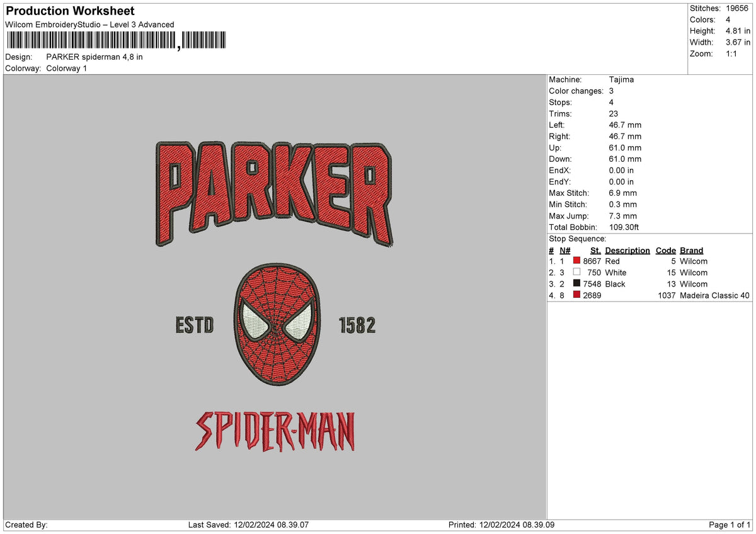This screenshot has height=534, width=756.
Task: Click the Code column header
Action: (665, 250)
